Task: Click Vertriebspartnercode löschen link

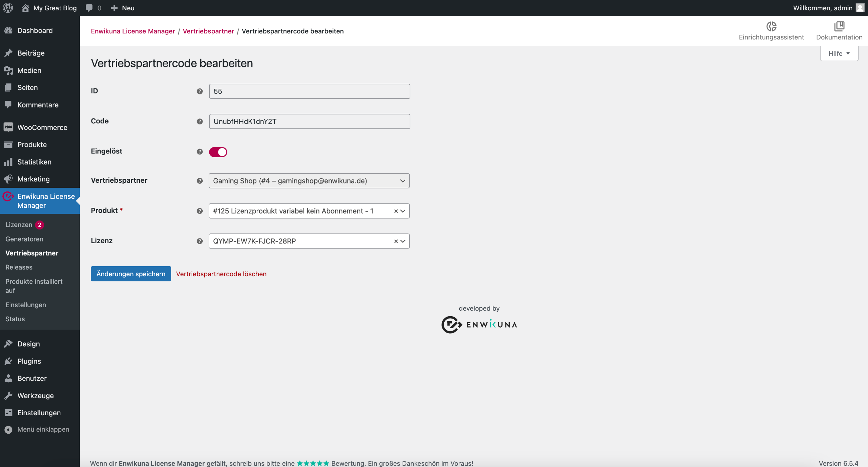Action: (x=221, y=274)
